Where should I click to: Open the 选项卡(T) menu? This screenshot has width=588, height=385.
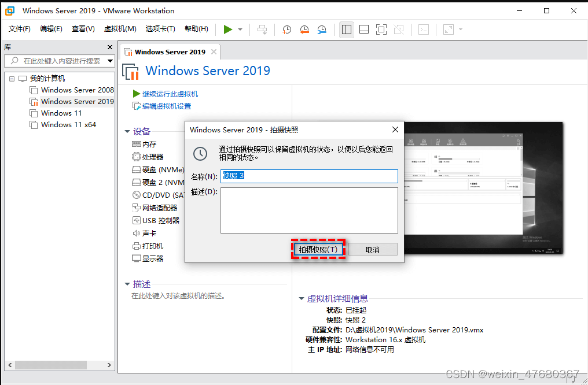[160, 29]
